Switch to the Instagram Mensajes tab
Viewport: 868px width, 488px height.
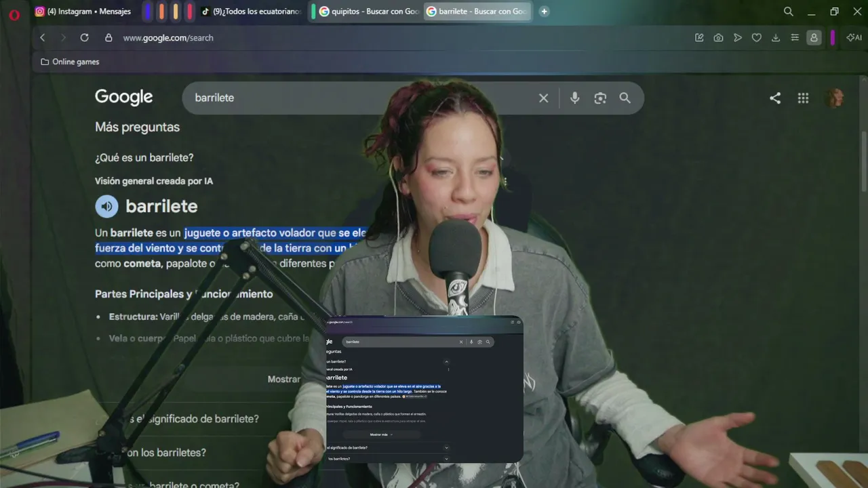click(x=83, y=12)
